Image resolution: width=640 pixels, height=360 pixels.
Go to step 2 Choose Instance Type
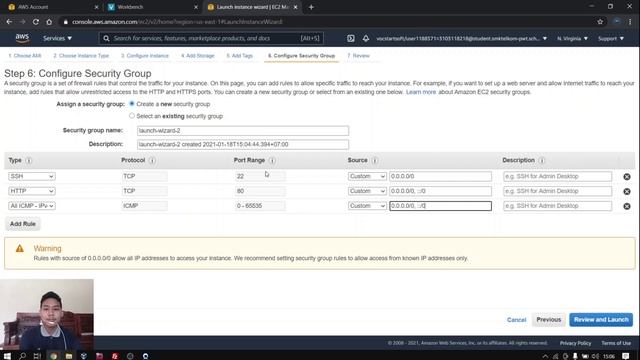81,56
